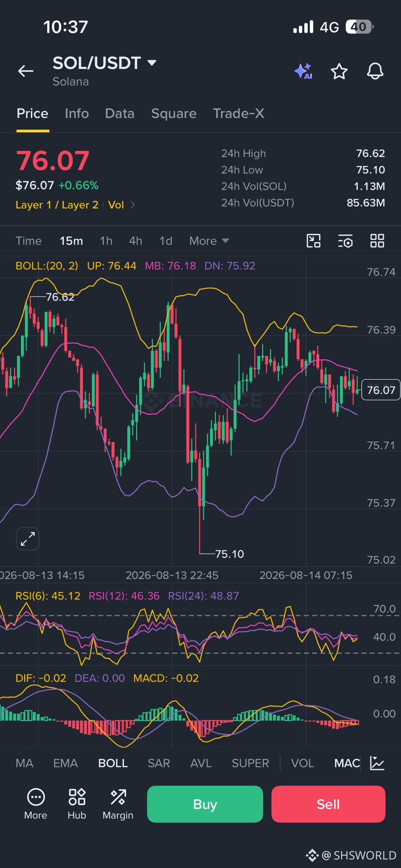Open price alert bell icon
Viewport: 401px width, 868px height.
tap(375, 71)
